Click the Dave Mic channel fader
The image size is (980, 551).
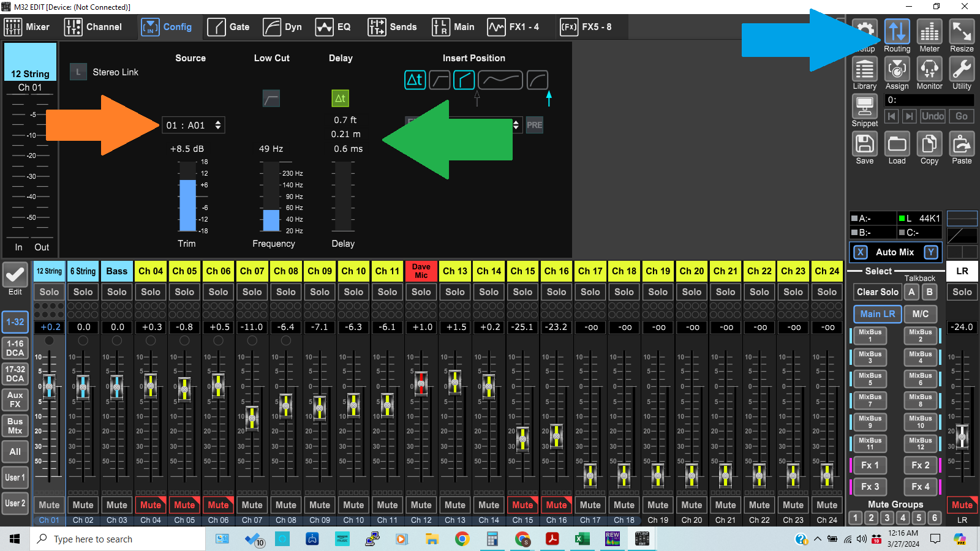tap(421, 383)
